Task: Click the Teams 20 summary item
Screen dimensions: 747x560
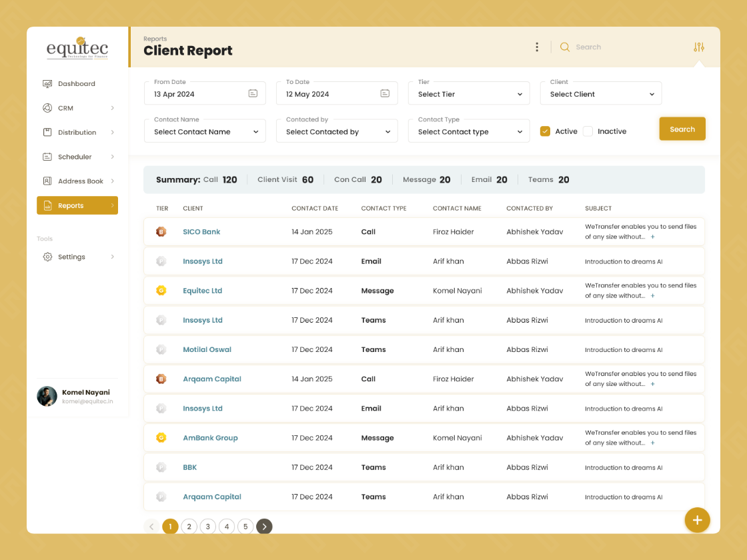Action: point(548,179)
